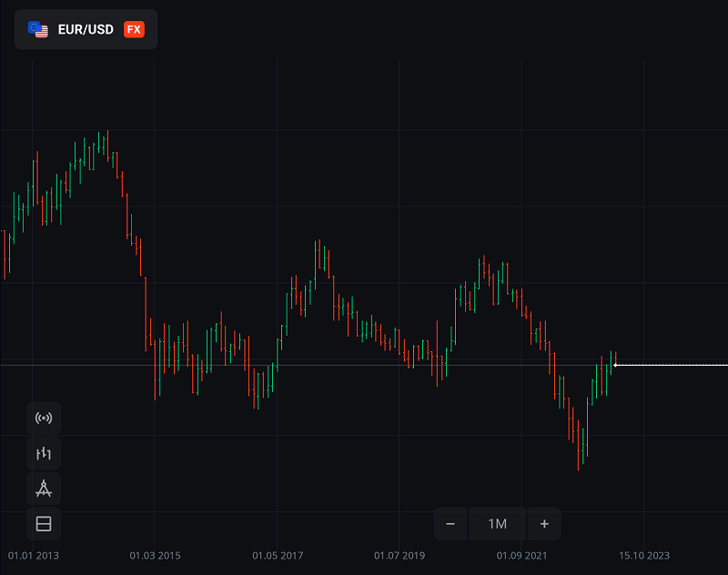Zoom out with the minus button

(450, 524)
